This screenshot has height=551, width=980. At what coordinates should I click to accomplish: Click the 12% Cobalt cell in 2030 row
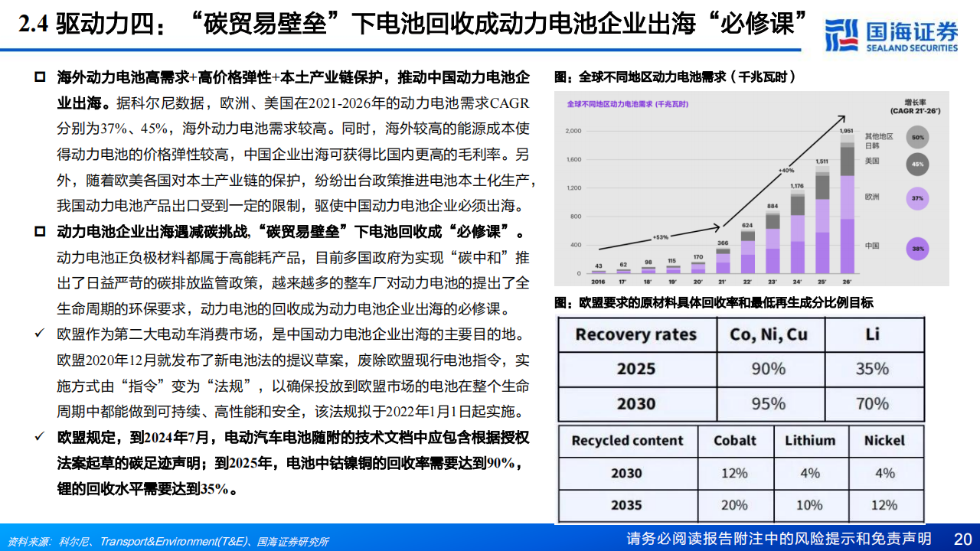click(x=734, y=474)
